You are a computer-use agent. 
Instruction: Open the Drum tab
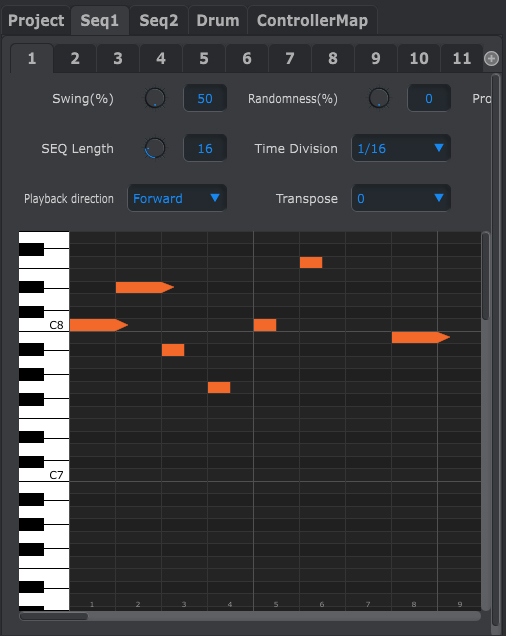[218, 20]
